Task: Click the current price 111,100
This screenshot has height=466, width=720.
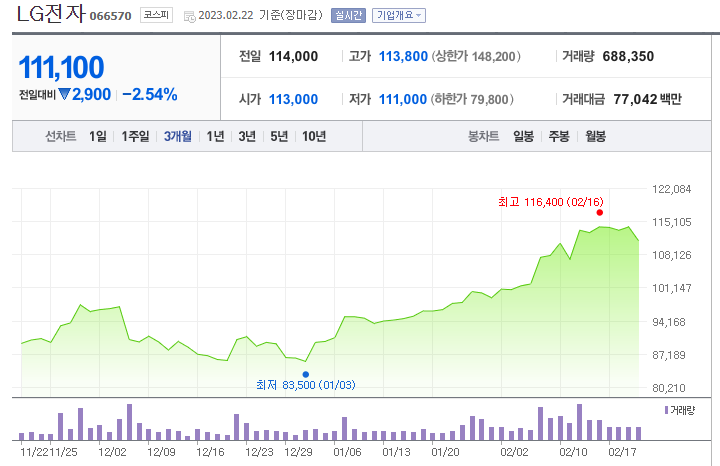Action: 62,67
